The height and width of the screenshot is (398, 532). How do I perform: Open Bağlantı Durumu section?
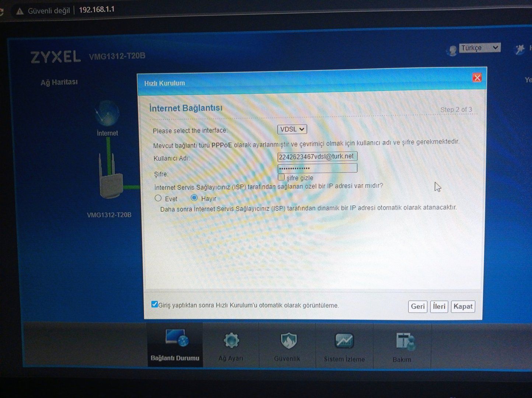point(175,345)
